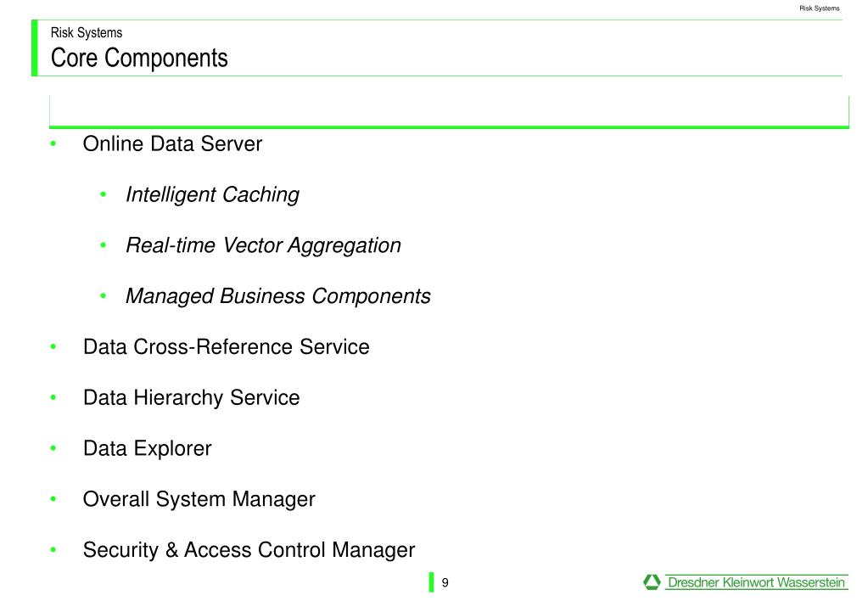Select the Real-time Vector Aggregation item
This screenshot has width=868, height=601.
tap(264, 245)
